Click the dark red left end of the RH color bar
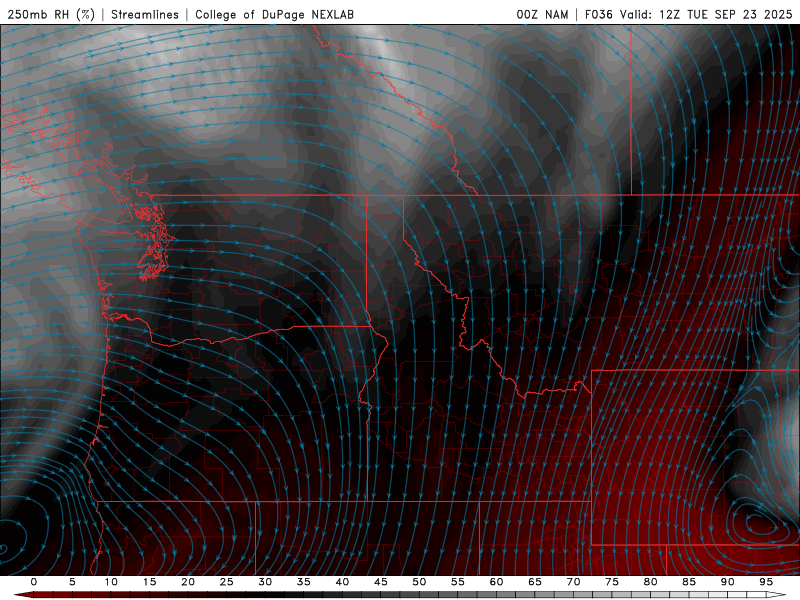Image resolution: width=800 pixels, height=600 pixels. [23, 595]
